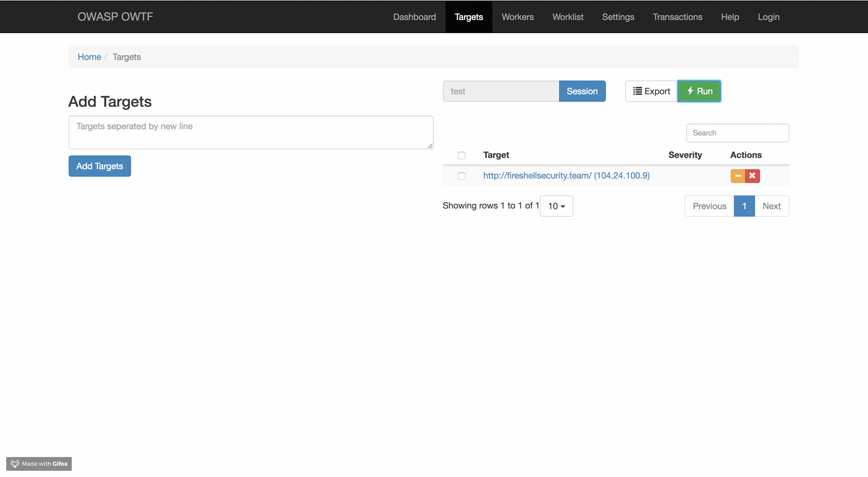Click the OWASP OWTF brand title

(x=115, y=17)
